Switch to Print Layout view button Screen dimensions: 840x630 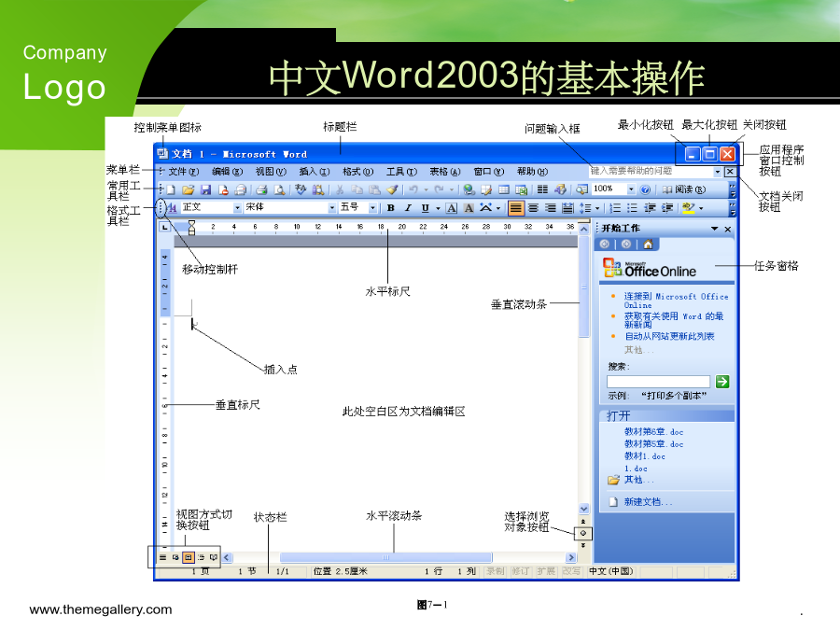(x=188, y=558)
